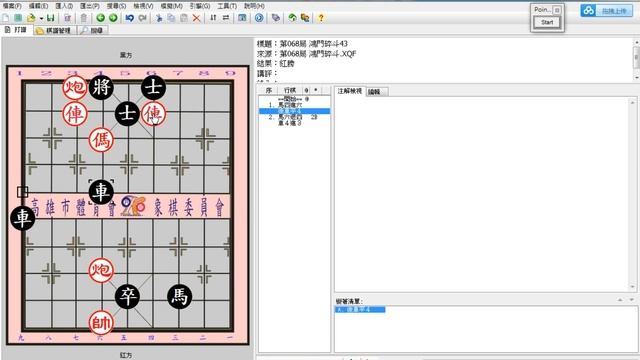Screen dimensions: 640x360
Task: Open the 匯入(I) menu
Action: pos(64,6)
